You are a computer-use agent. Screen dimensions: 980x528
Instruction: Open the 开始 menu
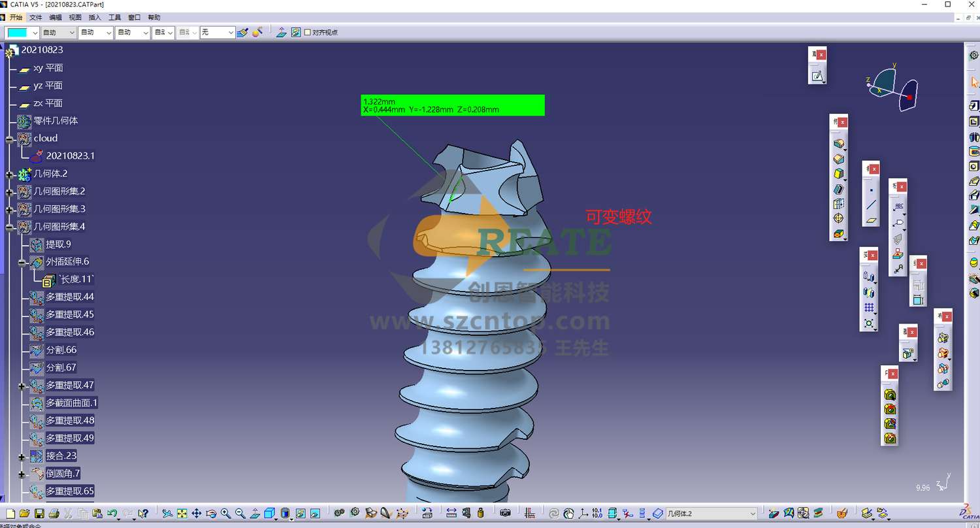point(16,18)
